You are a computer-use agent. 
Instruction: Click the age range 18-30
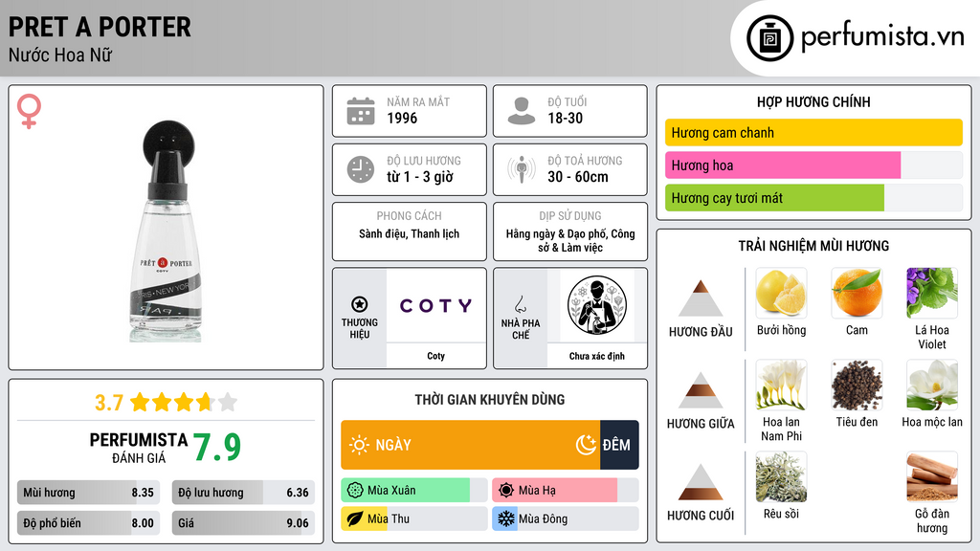click(565, 118)
